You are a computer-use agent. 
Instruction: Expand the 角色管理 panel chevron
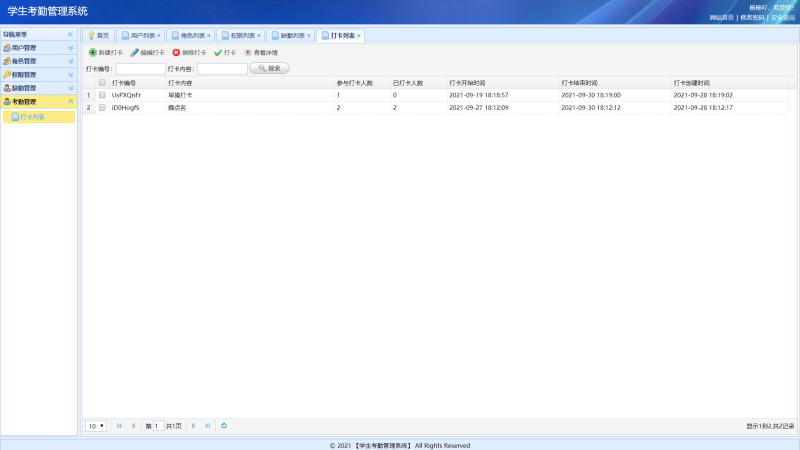[x=71, y=61]
